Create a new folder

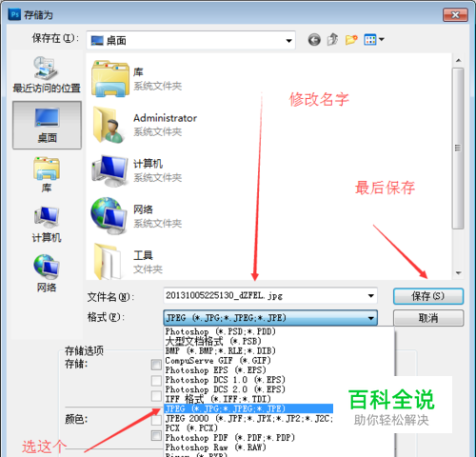351,40
